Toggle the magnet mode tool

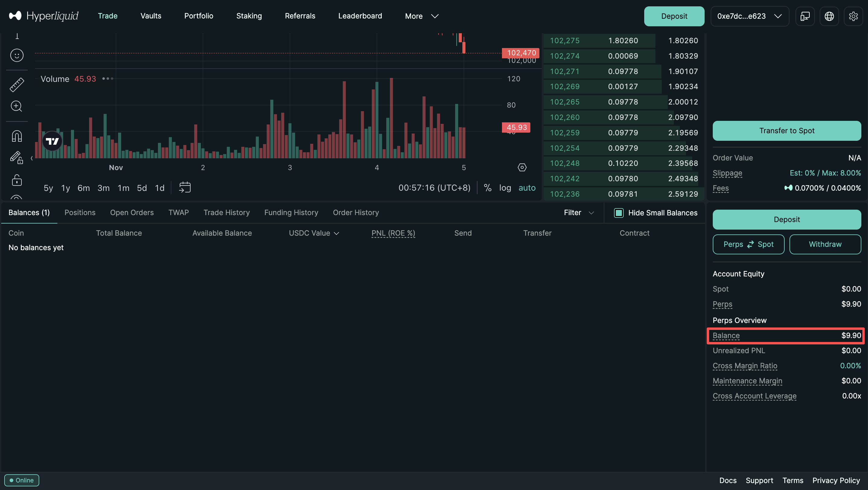pos(17,136)
